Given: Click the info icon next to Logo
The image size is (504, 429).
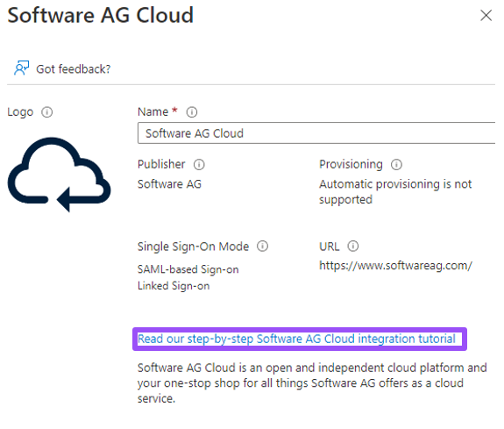Looking at the screenshot, I should pyautogui.click(x=47, y=112).
